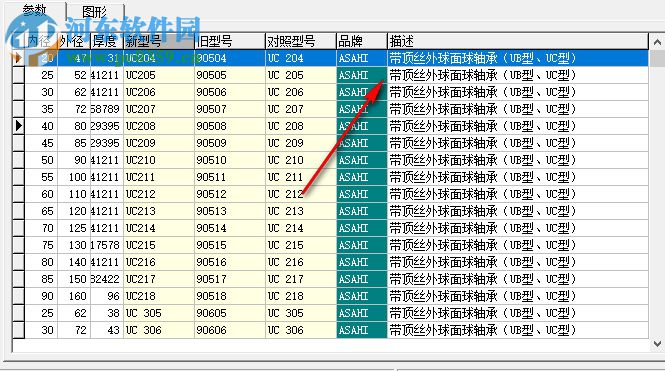The image size is (665, 371).
Task: Click new model cell UC212
Action: coord(159,194)
